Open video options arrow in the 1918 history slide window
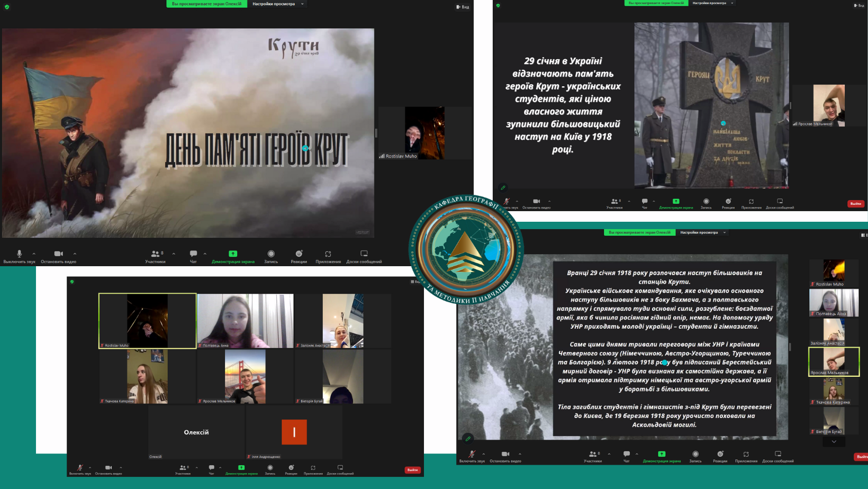This screenshot has height=489, width=868. (520, 454)
